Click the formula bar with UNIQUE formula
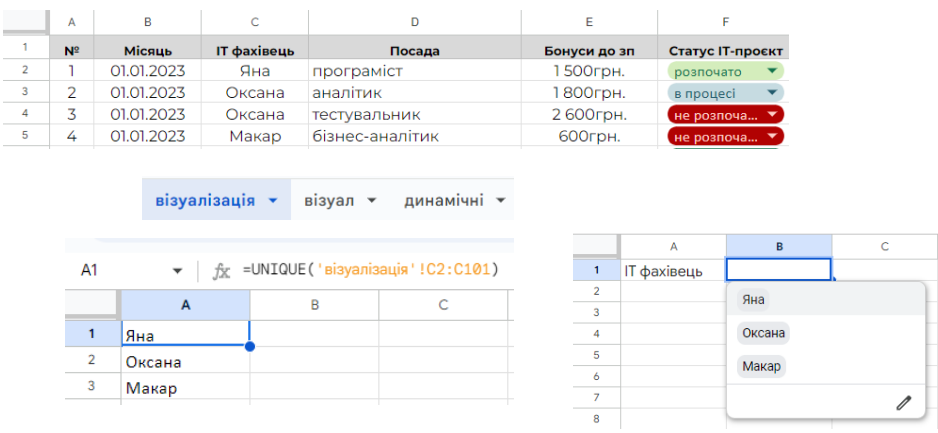938x433 pixels. pos(370,271)
